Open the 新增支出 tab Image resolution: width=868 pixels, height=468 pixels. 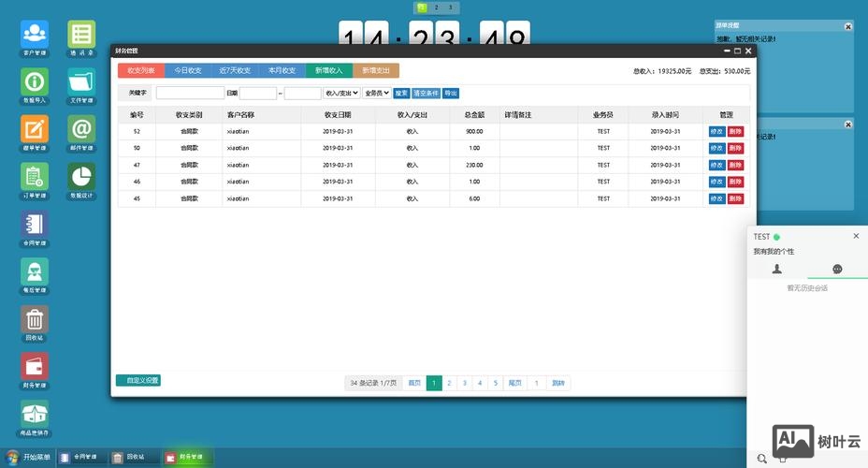click(376, 70)
